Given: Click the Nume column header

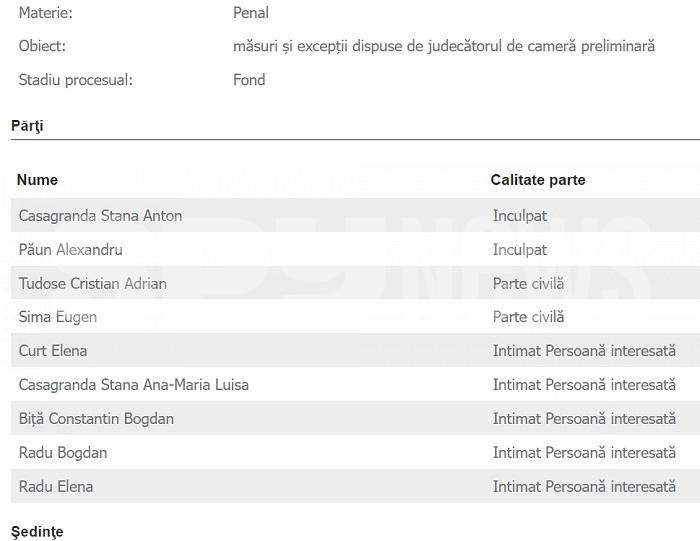Looking at the screenshot, I should (x=38, y=180).
